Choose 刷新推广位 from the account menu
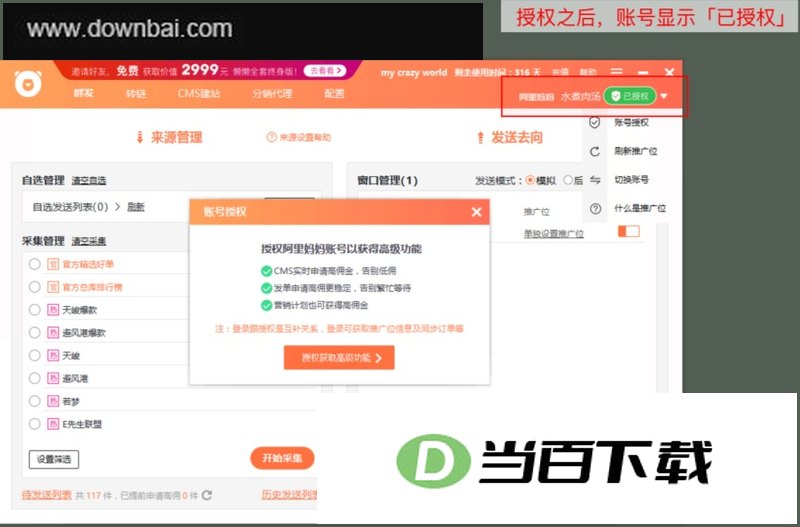This screenshot has height=527, width=800. tap(636, 152)
